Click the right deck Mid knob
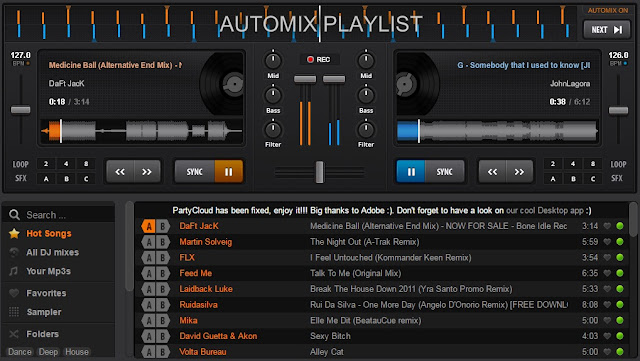 pyautogui.click(x=366, y=60)
